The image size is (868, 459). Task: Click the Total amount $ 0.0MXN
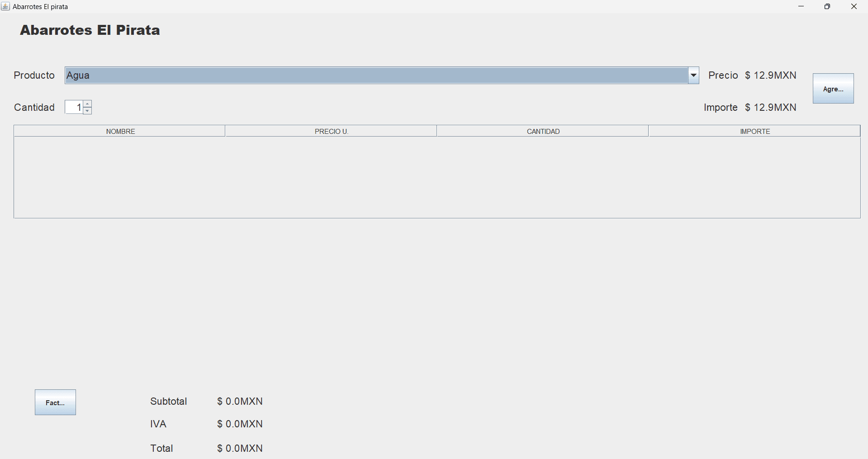240,449
